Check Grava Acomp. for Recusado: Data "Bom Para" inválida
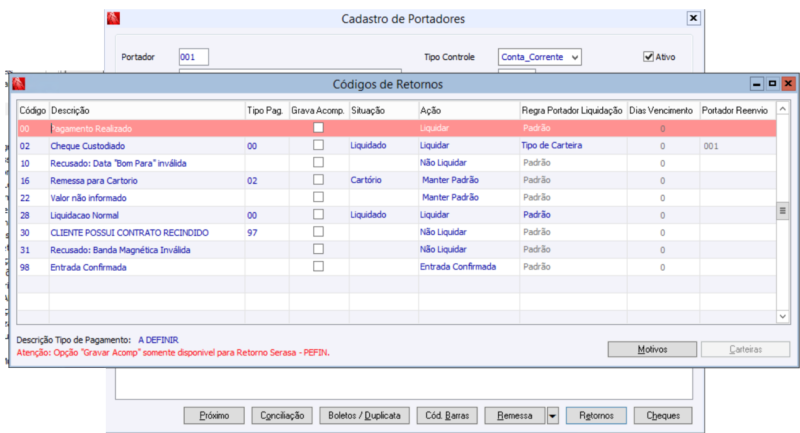Screen dimensions: 800x433 [318, 162]
